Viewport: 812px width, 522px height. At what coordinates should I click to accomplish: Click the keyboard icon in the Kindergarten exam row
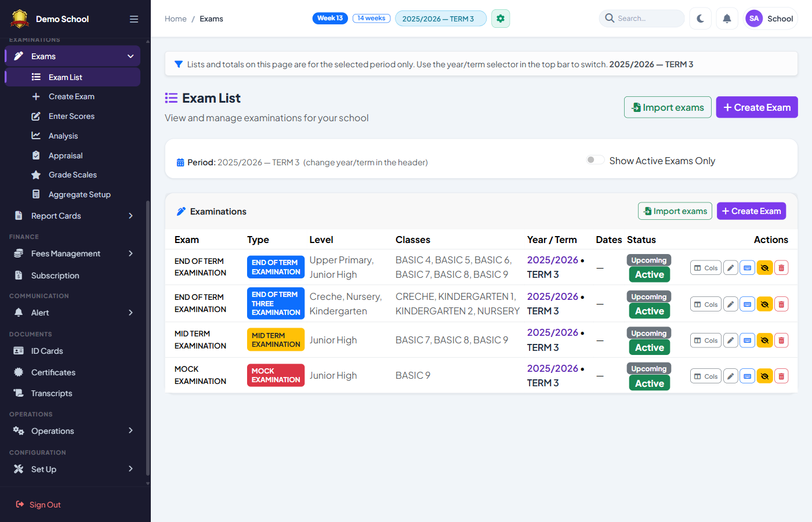[748, 304]
